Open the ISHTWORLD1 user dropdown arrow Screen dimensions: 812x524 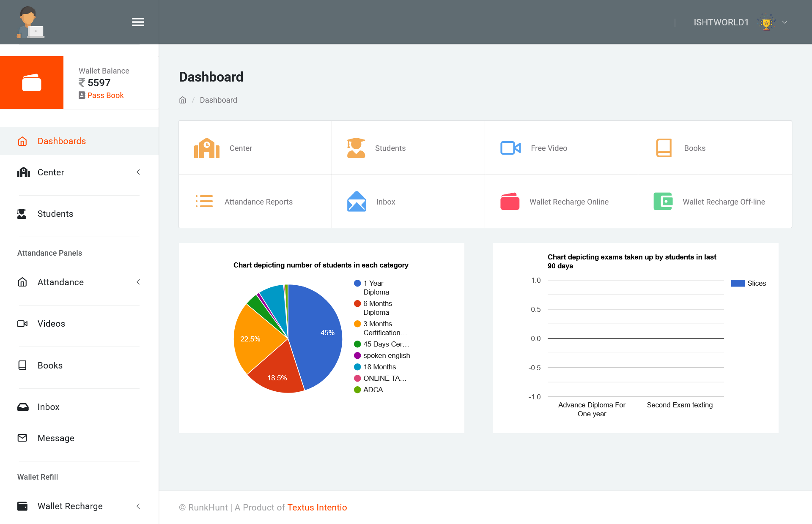pos(785,22)
